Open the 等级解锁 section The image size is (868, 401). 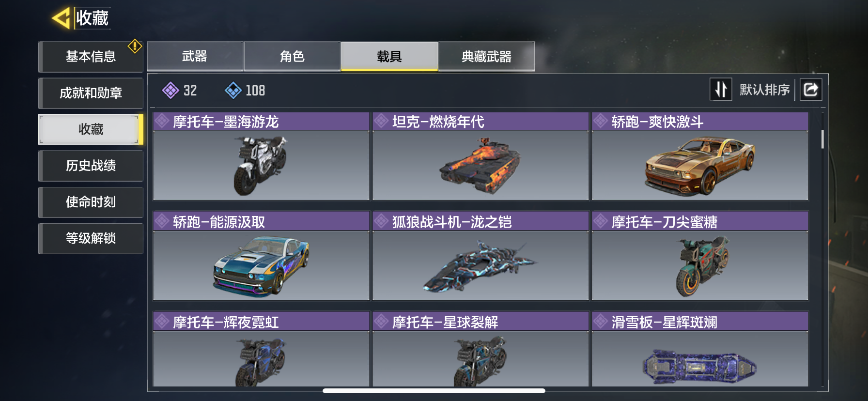click(91, 238)
